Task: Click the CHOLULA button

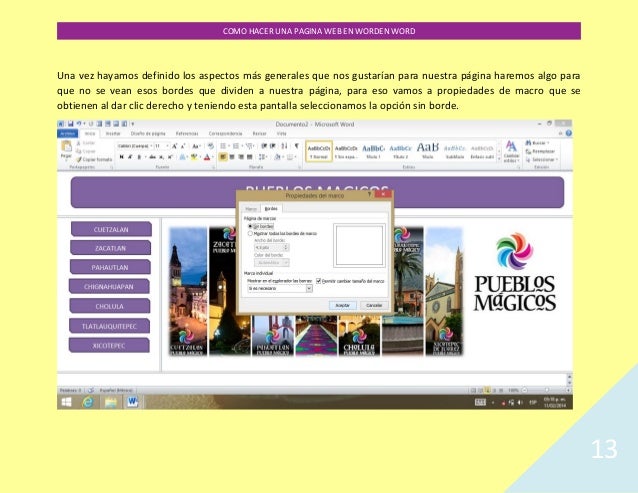Action: 109,306
